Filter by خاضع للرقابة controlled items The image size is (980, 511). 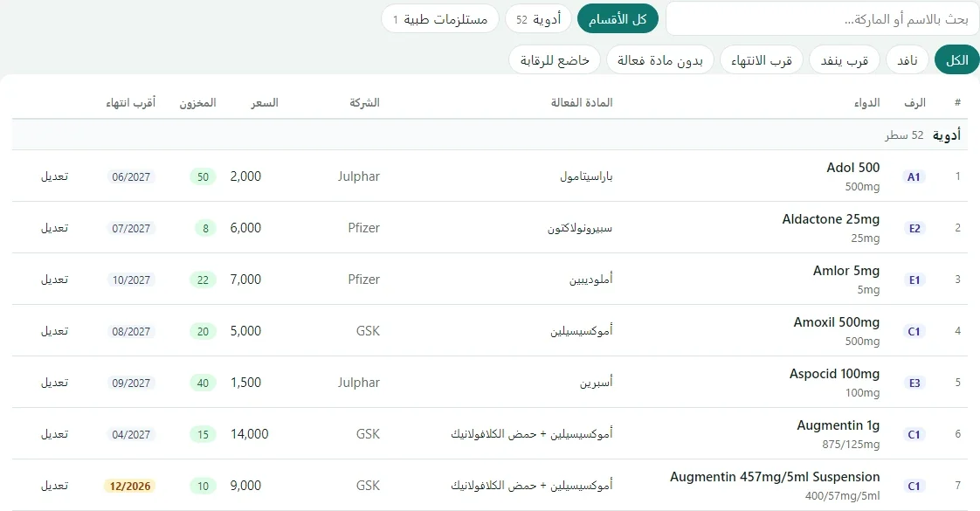coord(555,60)
